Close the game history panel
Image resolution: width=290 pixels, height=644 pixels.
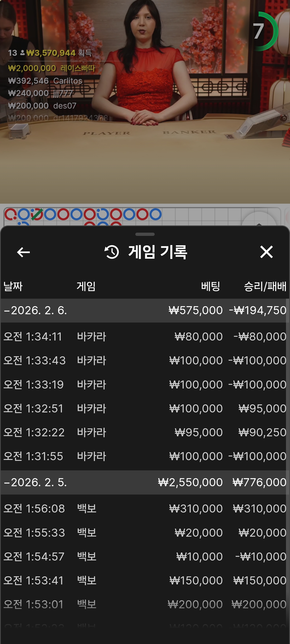point(266,252)
